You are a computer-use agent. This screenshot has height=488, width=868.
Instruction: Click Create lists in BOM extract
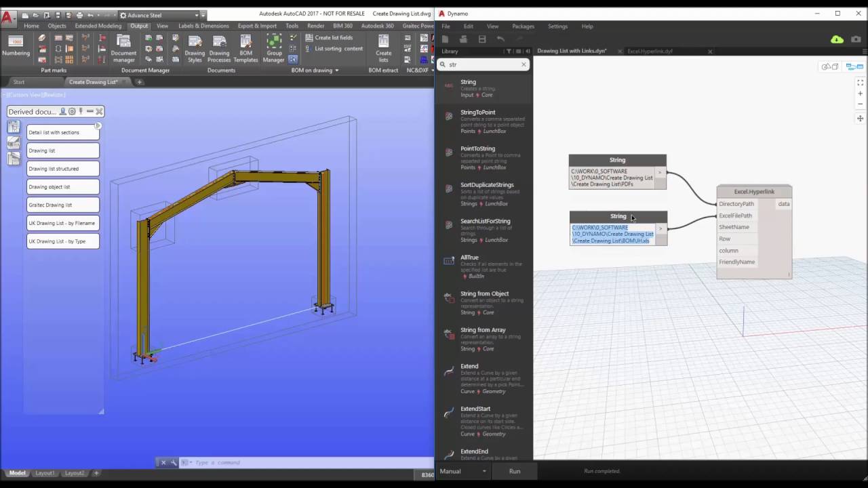tap(384, 48)
